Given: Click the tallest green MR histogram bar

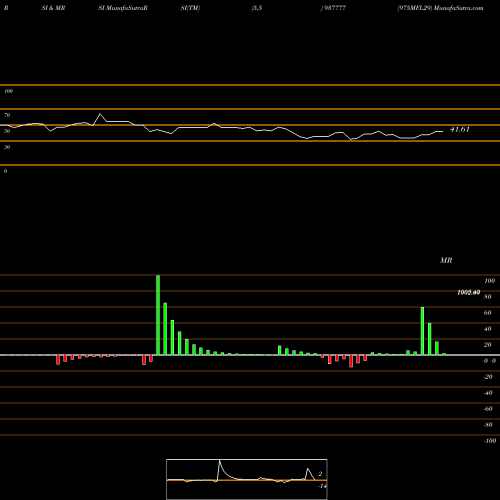Looking at the screenshot, I should coord(158,315).
